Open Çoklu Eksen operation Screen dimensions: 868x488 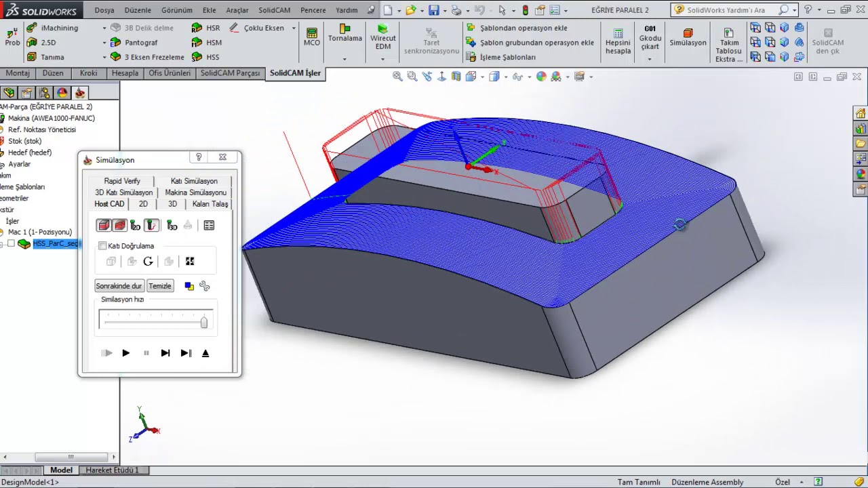[256, 28]
